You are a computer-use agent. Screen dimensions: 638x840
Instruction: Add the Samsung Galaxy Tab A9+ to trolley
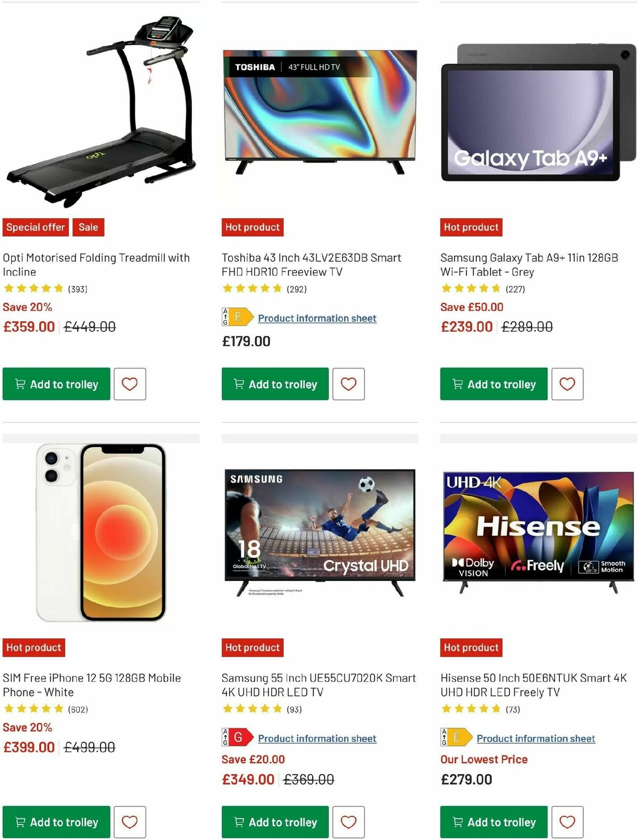(493, 384)
